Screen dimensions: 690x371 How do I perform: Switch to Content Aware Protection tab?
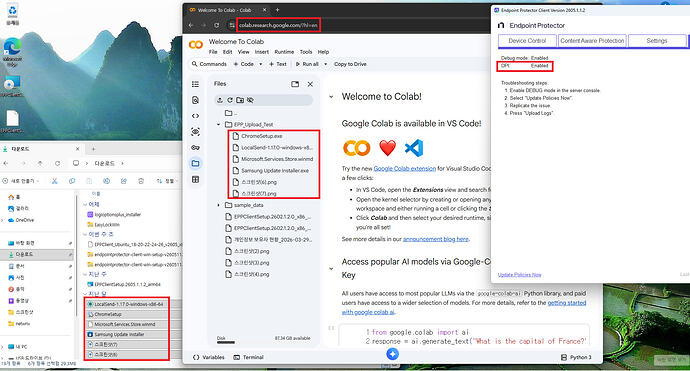click(x=592, y=40)
